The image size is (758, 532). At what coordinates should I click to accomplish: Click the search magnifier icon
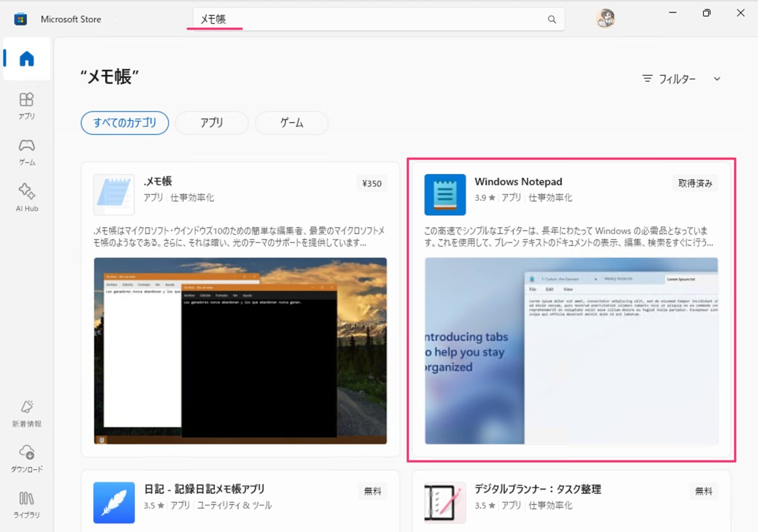[552, 19]
